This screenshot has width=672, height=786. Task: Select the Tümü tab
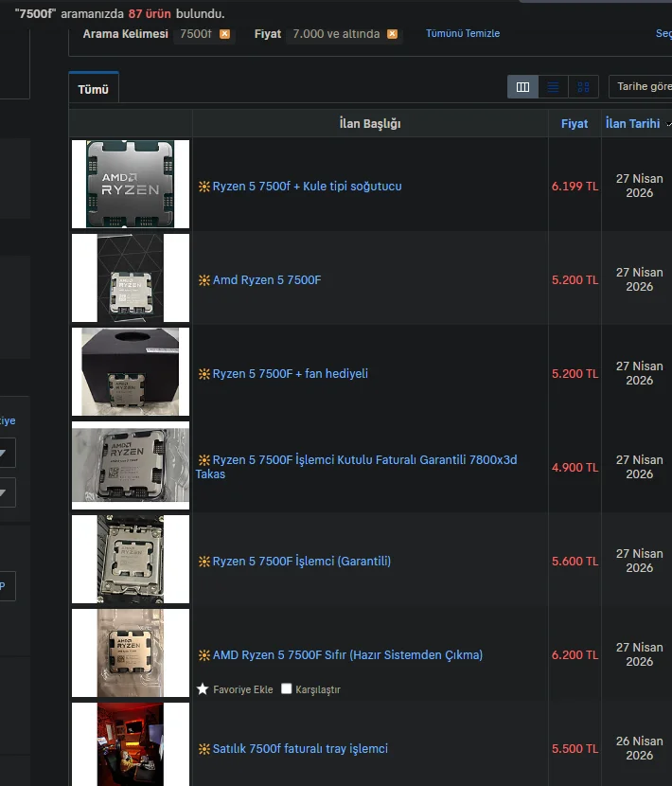[x=93, y=89]
